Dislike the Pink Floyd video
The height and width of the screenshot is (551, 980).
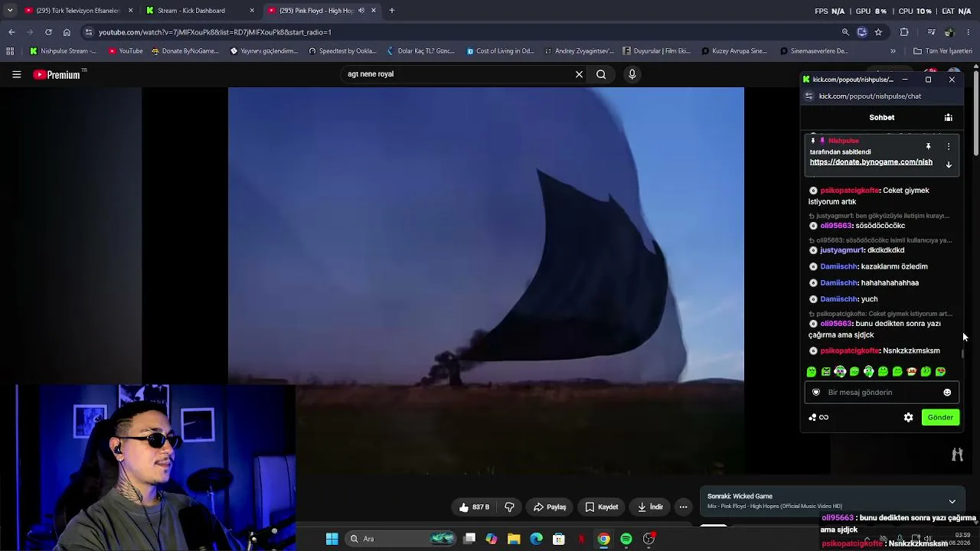[509, 507]
